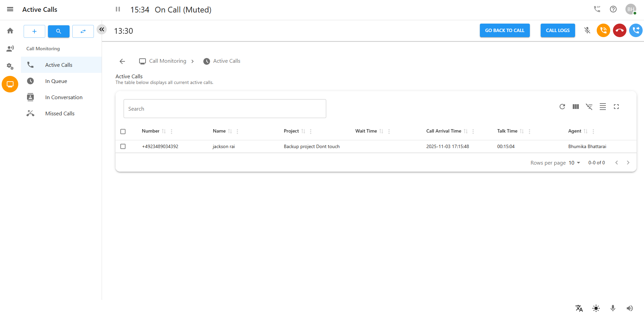
Task: Refresh the Active Calls table
Action: [x=562, y=107]
